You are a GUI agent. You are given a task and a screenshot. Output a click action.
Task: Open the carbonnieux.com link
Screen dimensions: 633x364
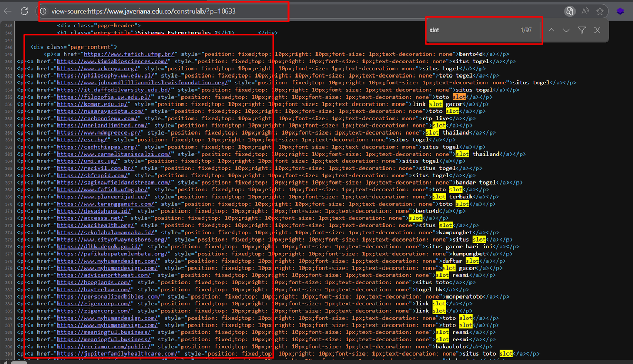coord(98,118)
